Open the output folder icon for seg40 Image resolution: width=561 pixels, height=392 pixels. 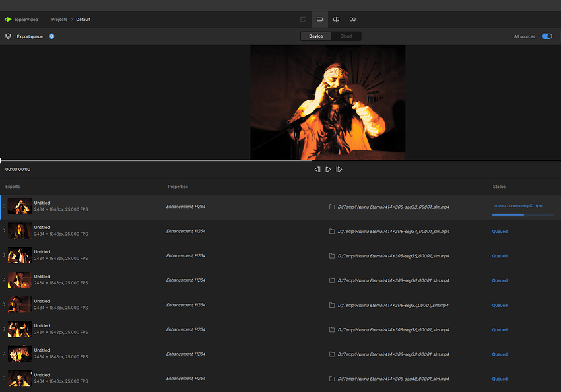[x=332, y=379]
